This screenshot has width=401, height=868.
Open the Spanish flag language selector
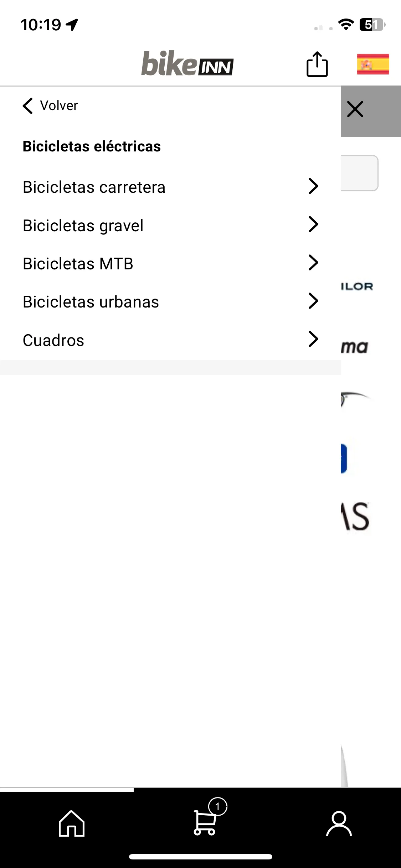click(373, 64)
